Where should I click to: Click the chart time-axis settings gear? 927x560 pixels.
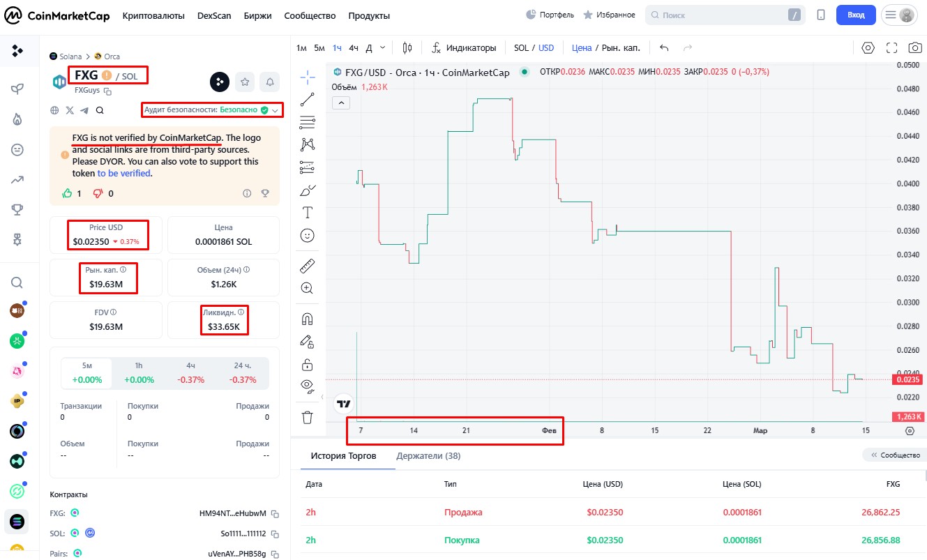910,430
